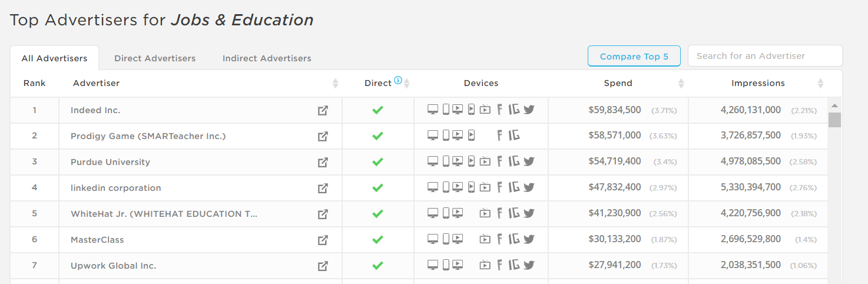The image size is (868, 284).
Task: Switch to the Indirect Advertisers tab
Action: 267,58
